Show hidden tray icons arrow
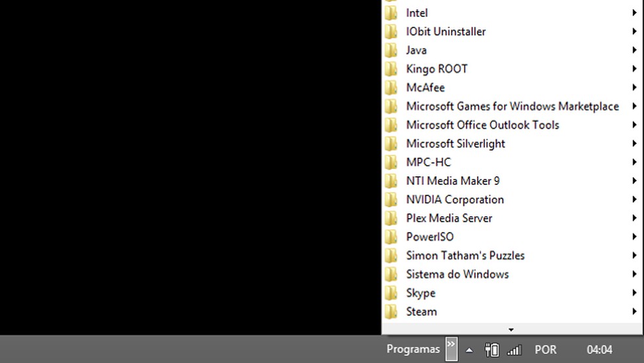Viewport: 644px width, 363px height. pos(469,351)
